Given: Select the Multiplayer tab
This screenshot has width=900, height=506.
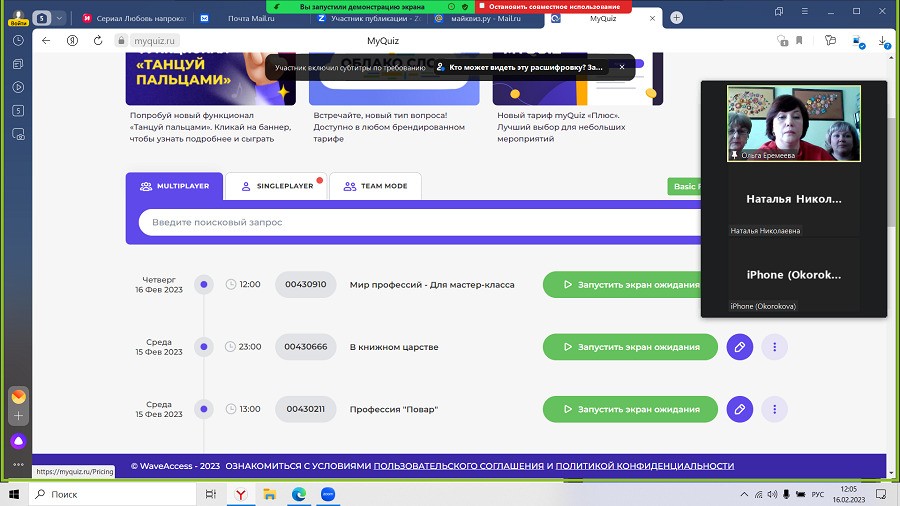Looking at the screenshot, I should point(175,186).
